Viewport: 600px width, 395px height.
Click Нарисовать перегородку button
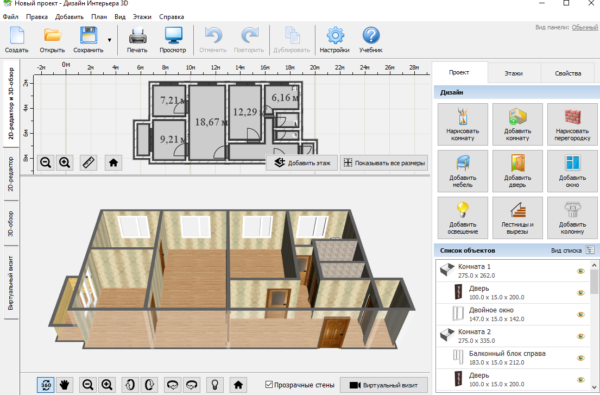[x=572, y=124]
